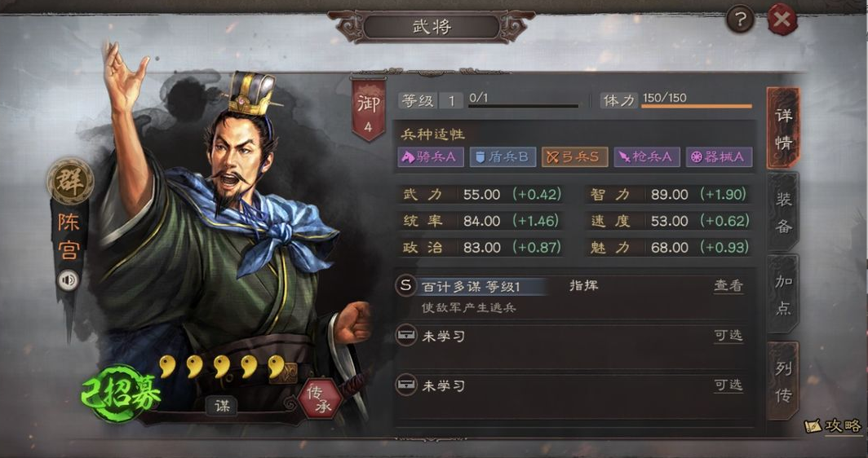Image resolution: width=868 pixels, height=458 pixels.
Task: Switch to the 详情 details tab
Action: (783, 128)
